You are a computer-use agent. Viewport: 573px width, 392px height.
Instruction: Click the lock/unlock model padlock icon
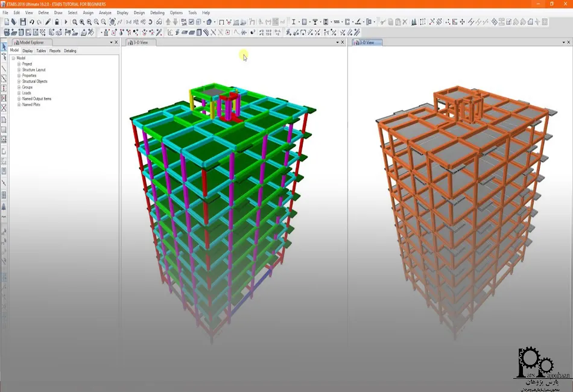[x=57, y=22]
